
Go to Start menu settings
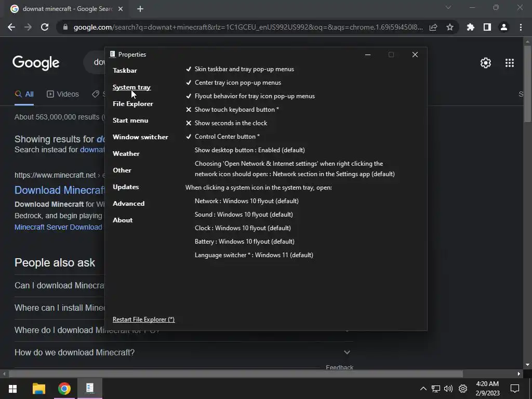click(130, 121)
